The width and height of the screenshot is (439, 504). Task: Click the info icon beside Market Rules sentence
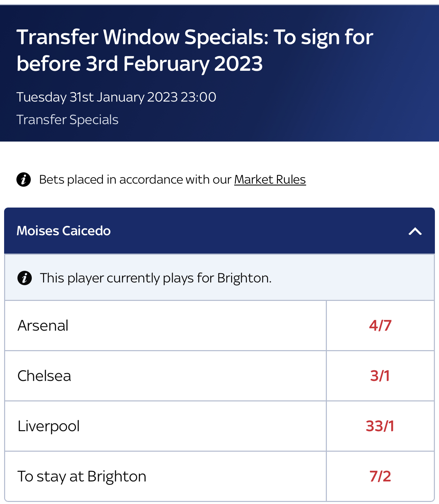(24, 180)
